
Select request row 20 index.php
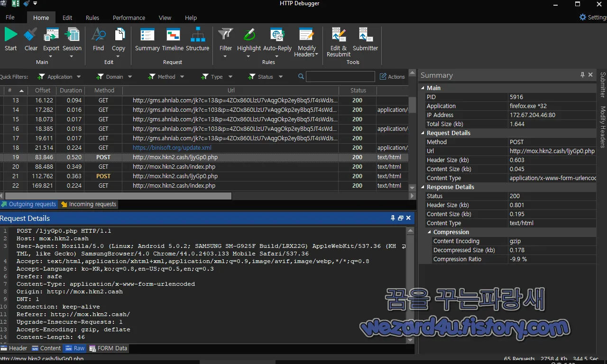[204, 167]
